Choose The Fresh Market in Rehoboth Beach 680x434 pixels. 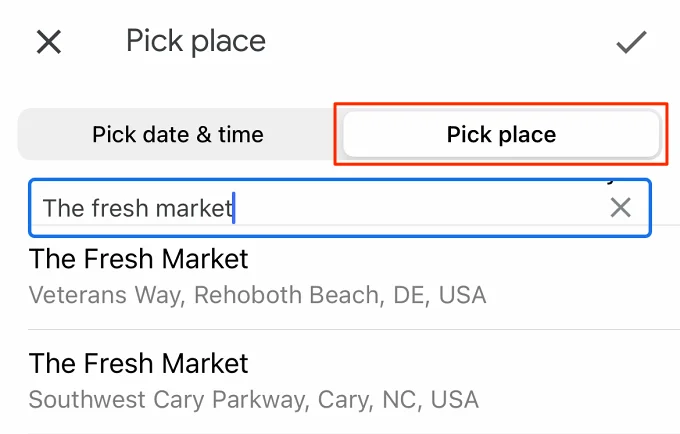tap(340, 277)
